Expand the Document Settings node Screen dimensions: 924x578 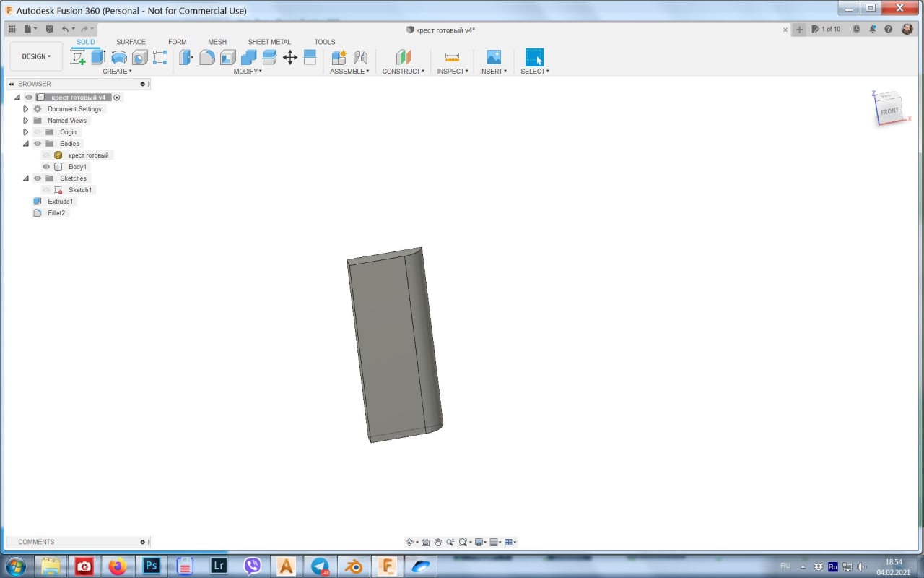click(x=26, y=109)
